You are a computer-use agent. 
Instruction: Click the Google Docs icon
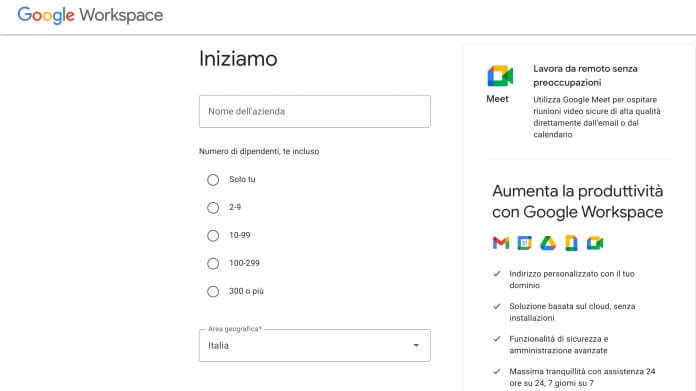(x=571, y=243)
